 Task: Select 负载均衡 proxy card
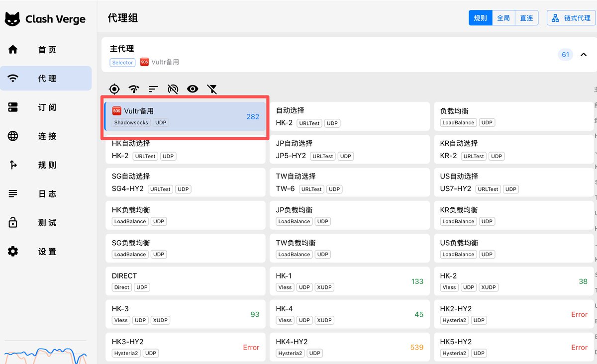pyautogui.click(x=514, y=116)
